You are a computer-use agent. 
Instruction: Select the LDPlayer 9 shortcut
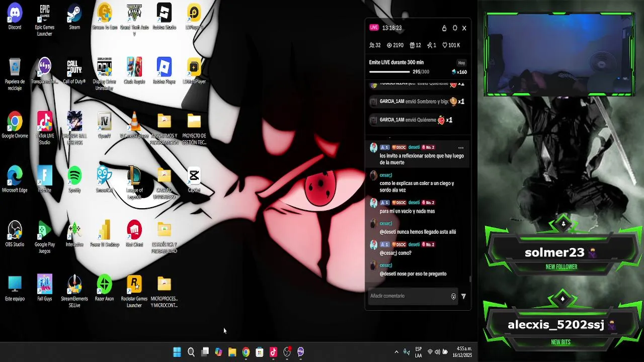(x=194, y=17)
